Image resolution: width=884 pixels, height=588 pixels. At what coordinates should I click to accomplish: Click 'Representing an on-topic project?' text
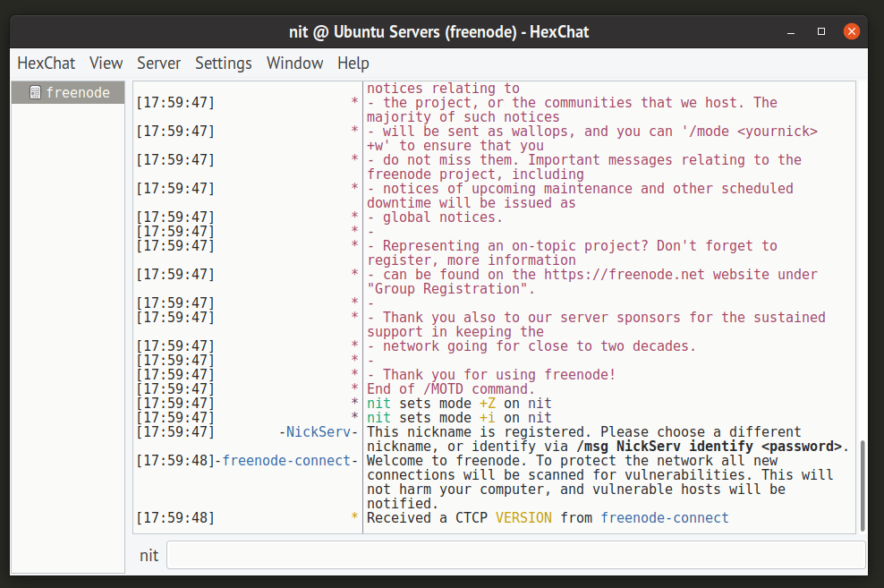point(516,246)
